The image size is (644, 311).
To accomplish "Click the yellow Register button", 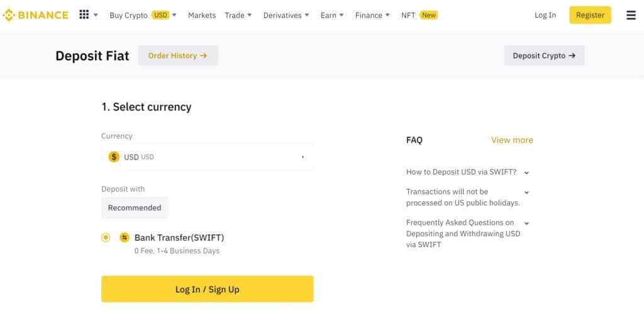I will pyautogui.click(x=590, y=15).
